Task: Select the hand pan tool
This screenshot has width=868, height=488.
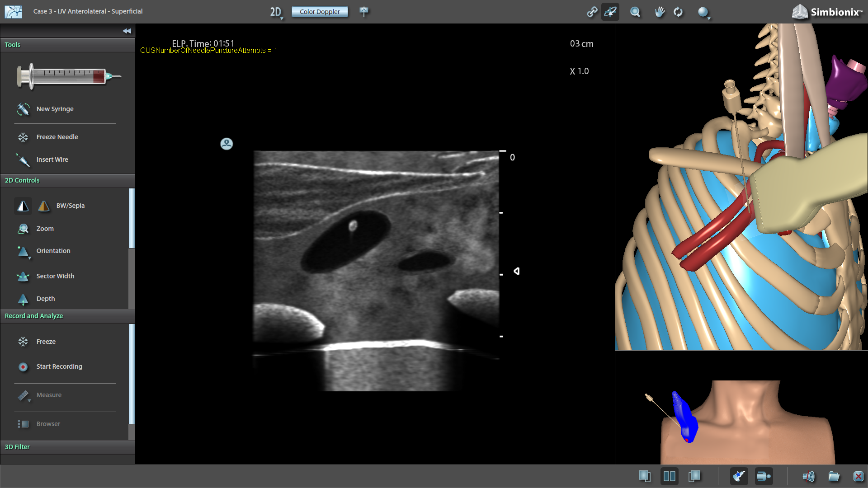Action: tap(660, 12)
